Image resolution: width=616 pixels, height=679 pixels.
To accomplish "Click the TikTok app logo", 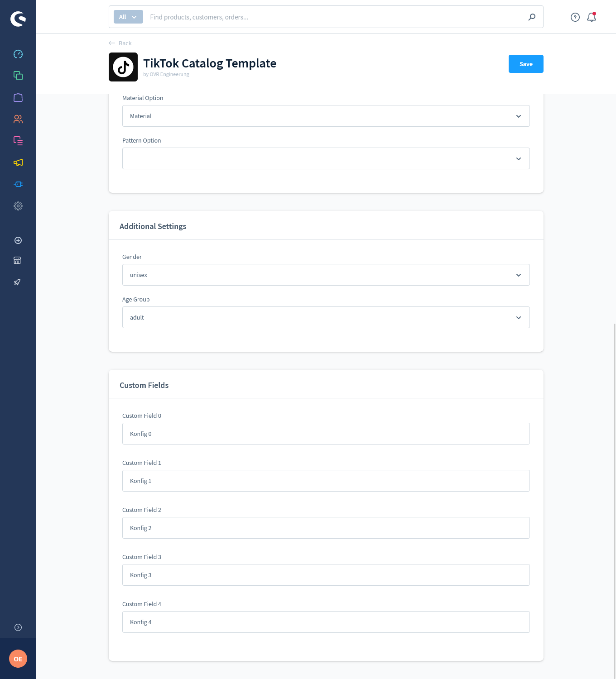I will [123, 67].
